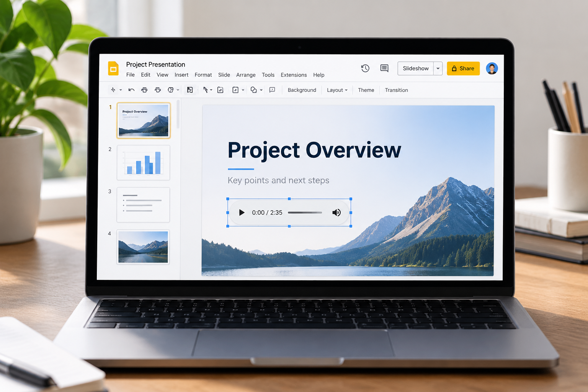Screen dimensions: 588x392
Task: Click the round slashed-circle icon in toolbar
Action: (x=171, y=90)
